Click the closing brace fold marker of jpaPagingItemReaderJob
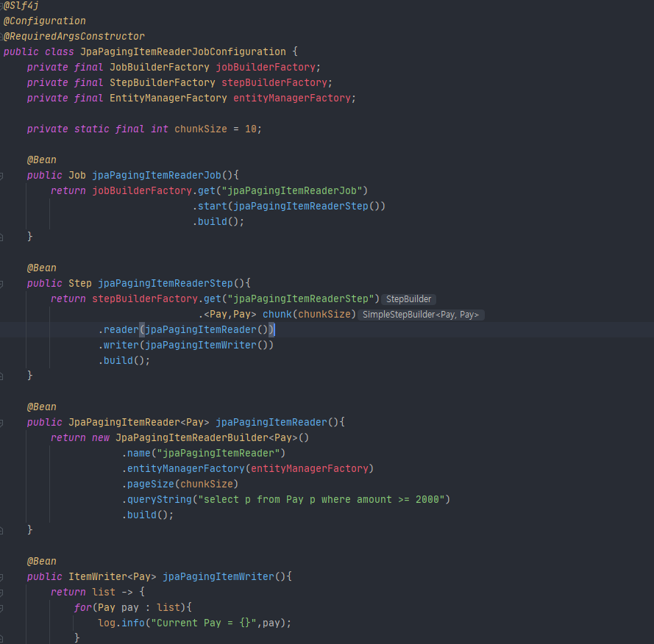The image size is (654, 644). 1,237
